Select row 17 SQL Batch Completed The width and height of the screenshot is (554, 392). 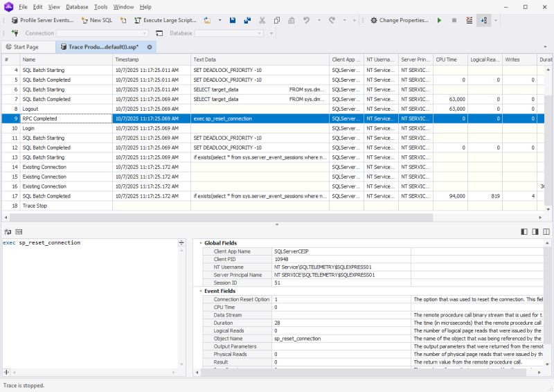pos(273,196)
